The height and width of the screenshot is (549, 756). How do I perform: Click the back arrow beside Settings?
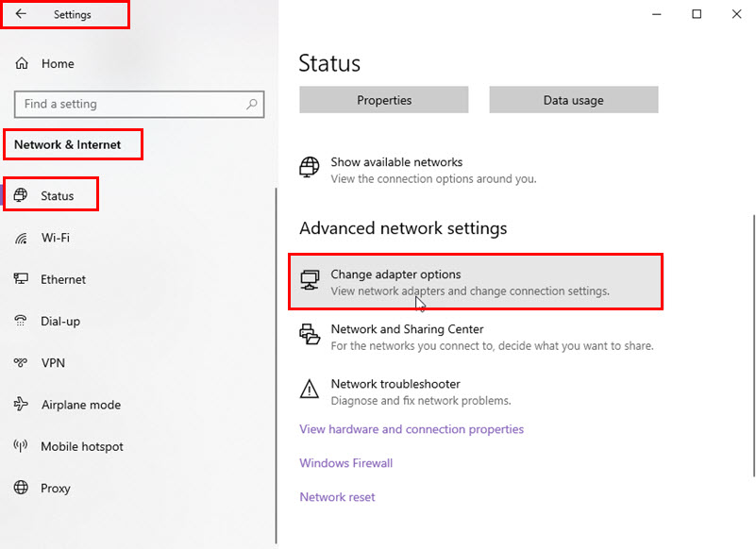click(21, 14)
